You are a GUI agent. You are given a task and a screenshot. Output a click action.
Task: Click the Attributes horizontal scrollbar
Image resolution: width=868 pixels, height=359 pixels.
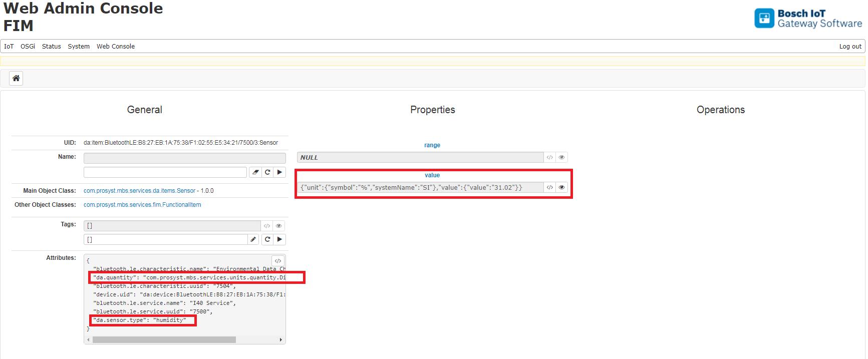(x=164, y=340)
